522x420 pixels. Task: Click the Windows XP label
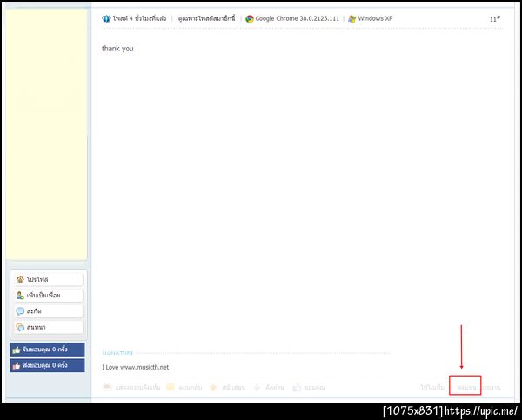click(375, 18)
